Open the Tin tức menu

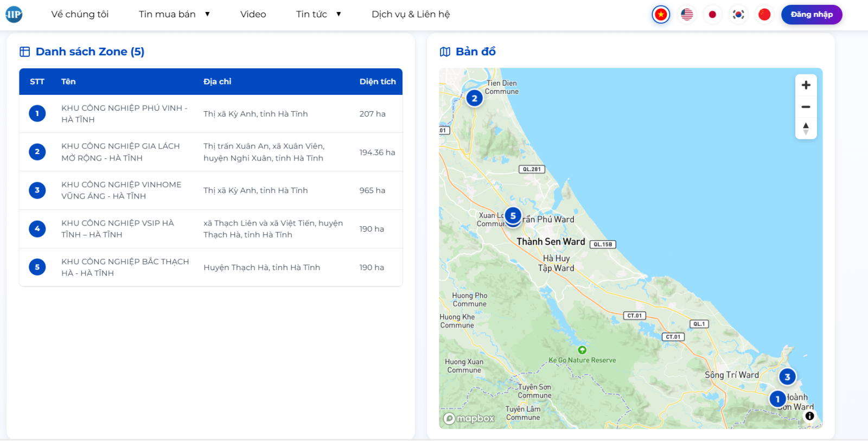pos(311,14)
